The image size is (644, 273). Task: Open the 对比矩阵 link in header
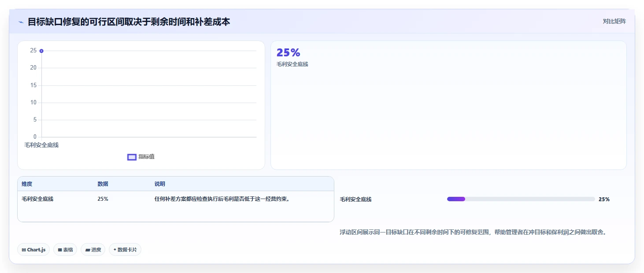tap(614, 21)
